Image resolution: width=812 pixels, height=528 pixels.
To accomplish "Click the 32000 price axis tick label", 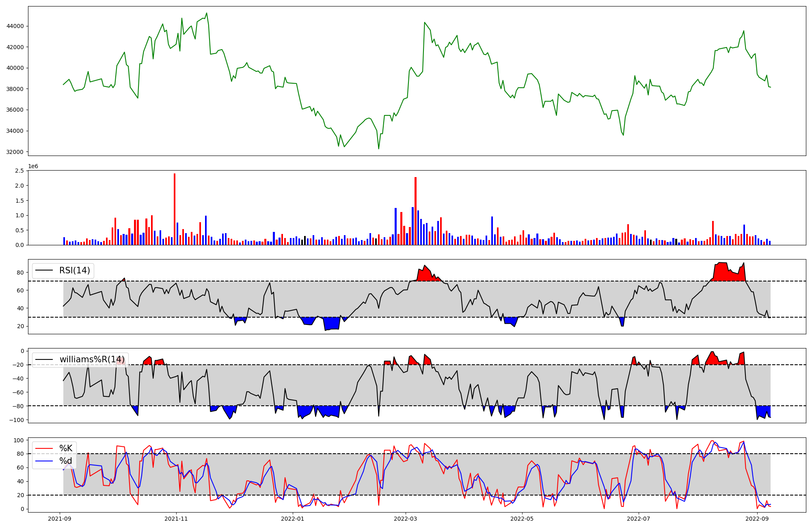I will tap(15, 152).
